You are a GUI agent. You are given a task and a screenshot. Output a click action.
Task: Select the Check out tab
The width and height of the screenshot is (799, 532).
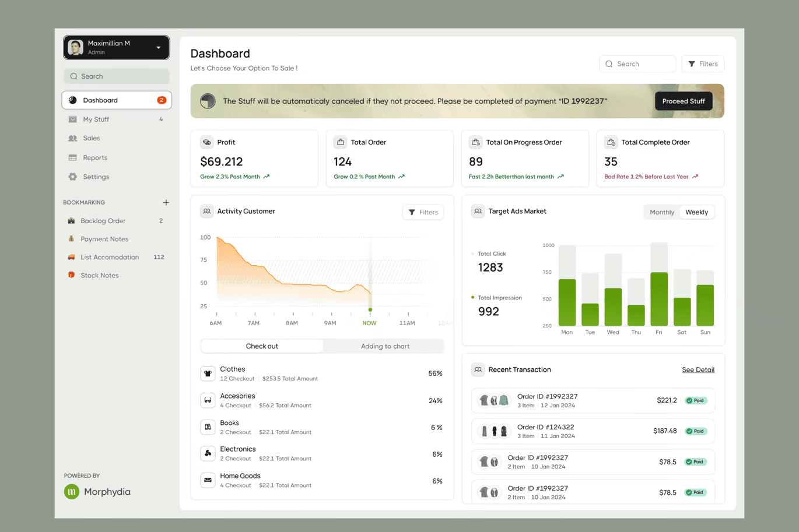262,346
